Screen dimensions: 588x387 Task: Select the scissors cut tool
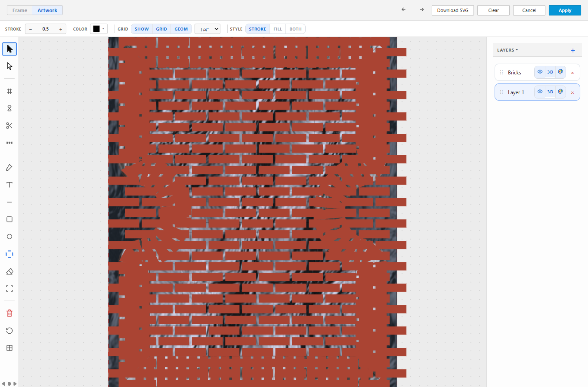tap(9, 126)
